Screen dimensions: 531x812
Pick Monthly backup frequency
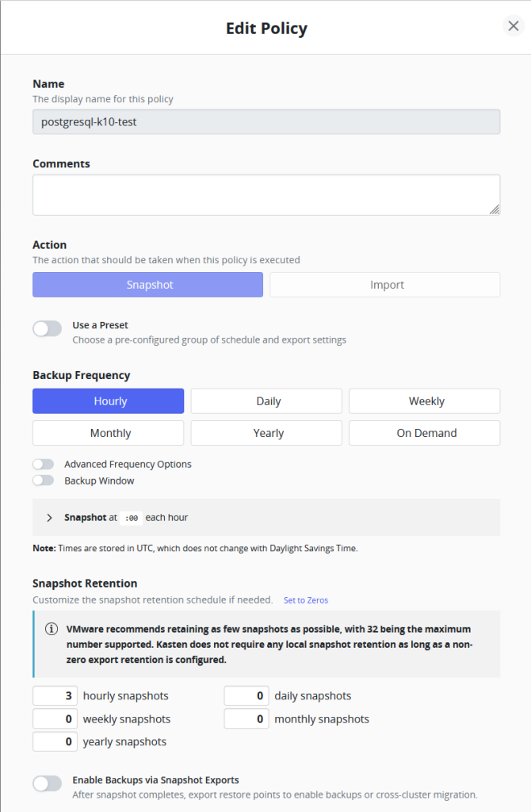tap(109, 433)
